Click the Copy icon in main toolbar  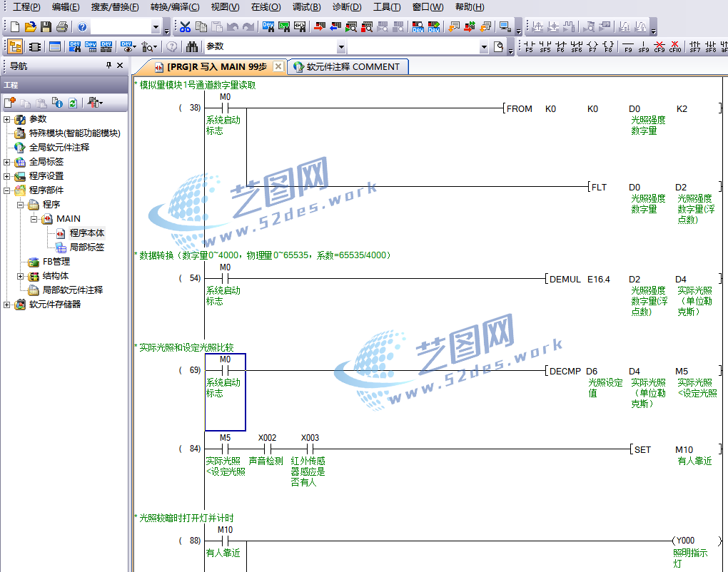click(201, 27)
